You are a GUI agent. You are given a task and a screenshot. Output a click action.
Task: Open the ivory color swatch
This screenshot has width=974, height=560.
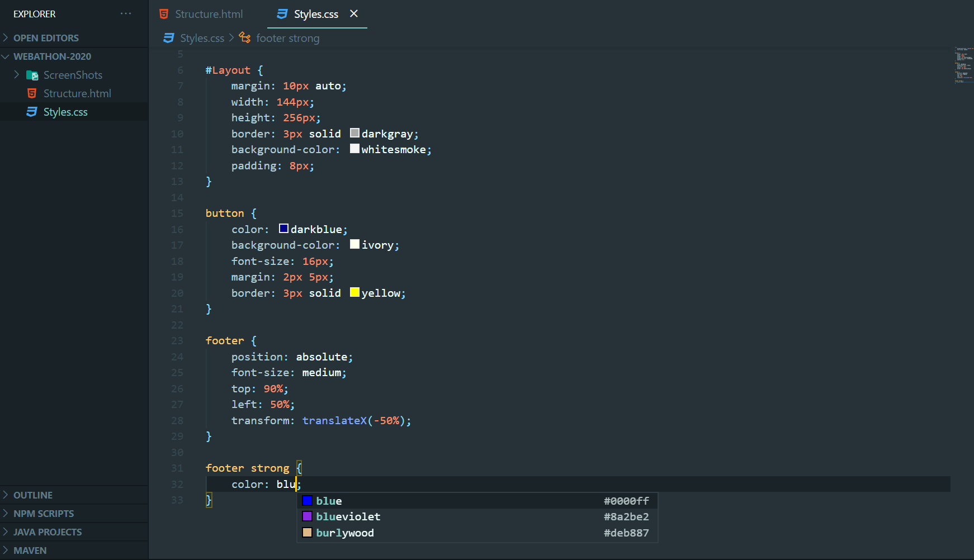354,244
